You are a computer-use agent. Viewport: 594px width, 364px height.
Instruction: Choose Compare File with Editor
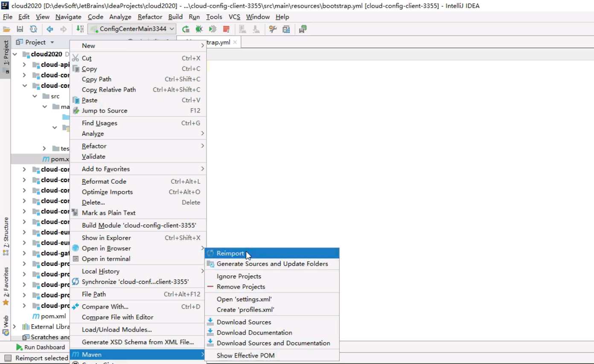138,317
